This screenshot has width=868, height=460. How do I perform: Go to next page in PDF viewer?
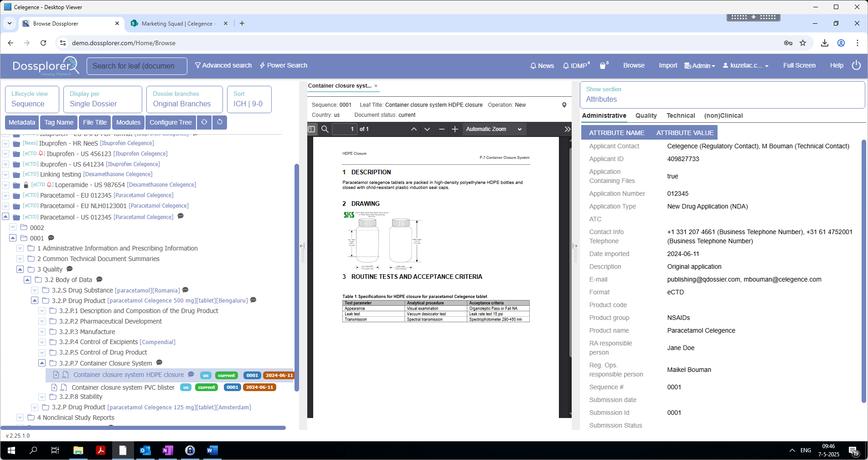click(427, 129)
